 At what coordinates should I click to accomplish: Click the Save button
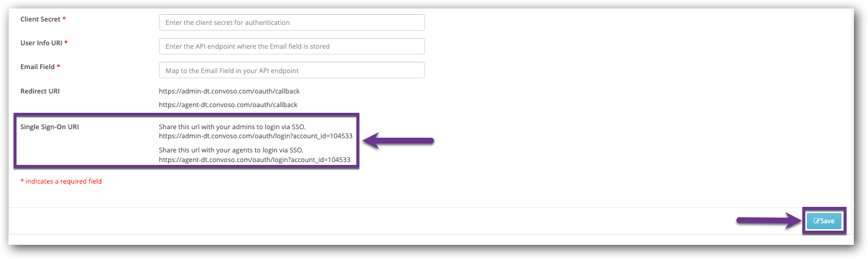[824, 221]
